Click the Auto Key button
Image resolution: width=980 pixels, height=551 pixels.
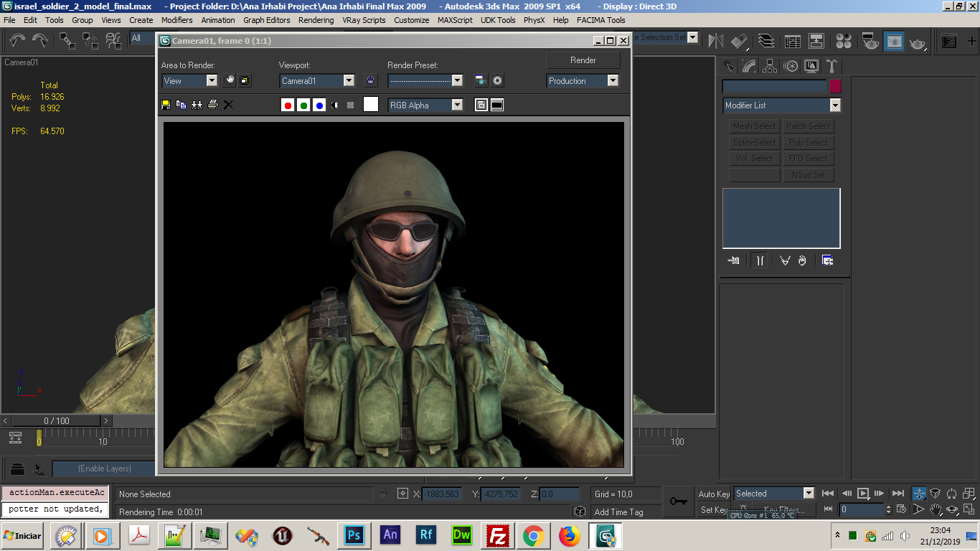click(713, 494)
